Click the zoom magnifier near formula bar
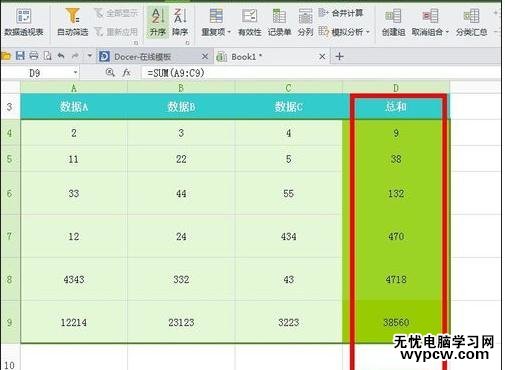Viewport: 505px width, 370px height. 110,72
